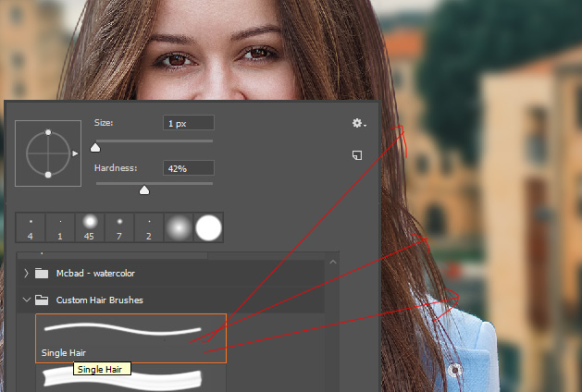Click the brush angle and roundness preview
The width and height of the screenshot is (582, 392).
tap(47, 153)
